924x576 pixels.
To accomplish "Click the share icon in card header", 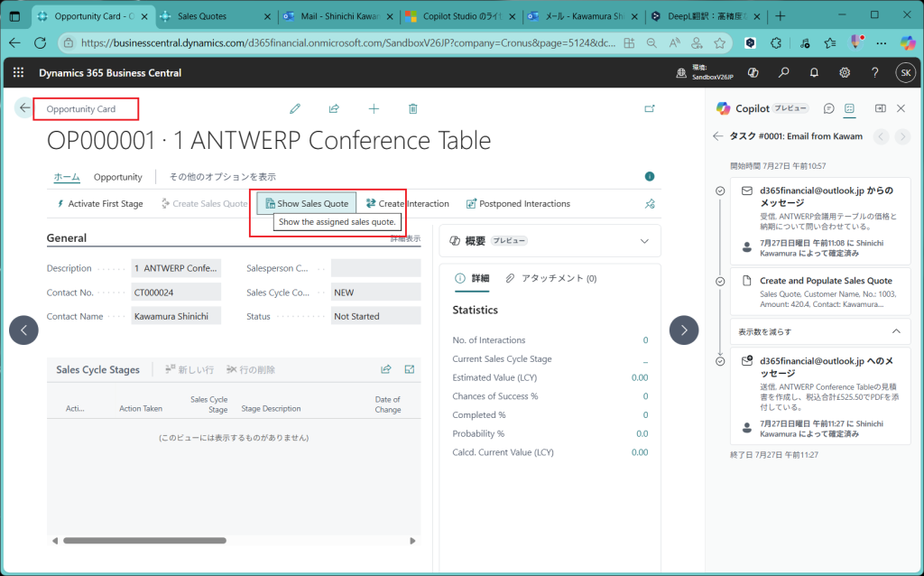I will coord(334,108).
